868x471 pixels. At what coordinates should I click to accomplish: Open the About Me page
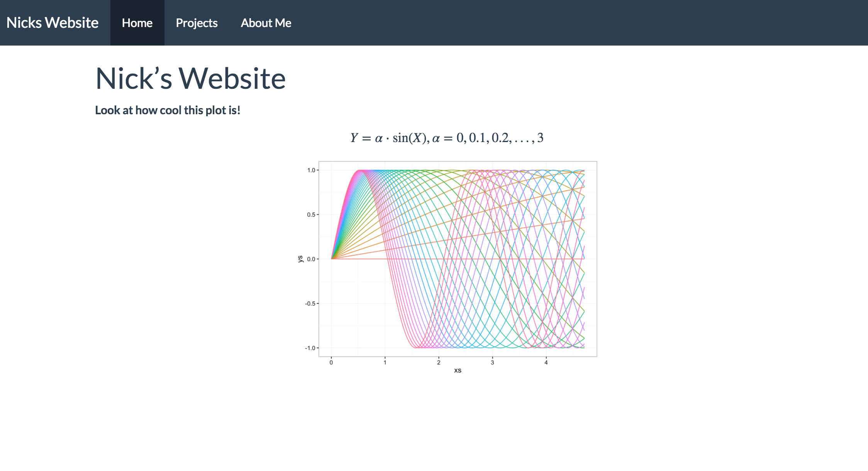[x=266, y=23]
